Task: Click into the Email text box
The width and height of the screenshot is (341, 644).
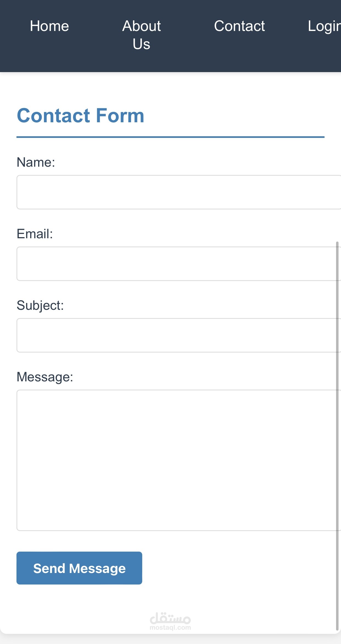Action: coord(176,264)
